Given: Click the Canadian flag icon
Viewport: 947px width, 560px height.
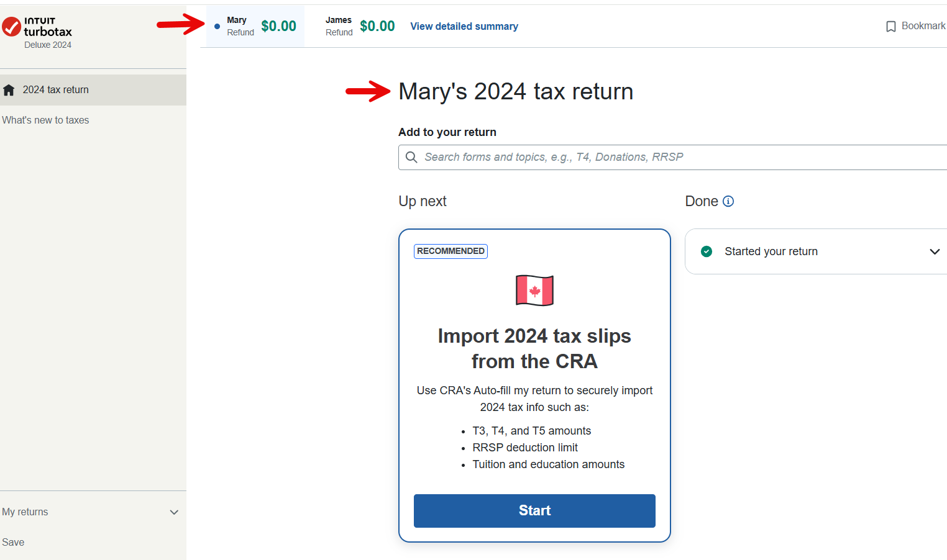Looking at the screenshot, I should pyautogui.click(x=534, y=291).
